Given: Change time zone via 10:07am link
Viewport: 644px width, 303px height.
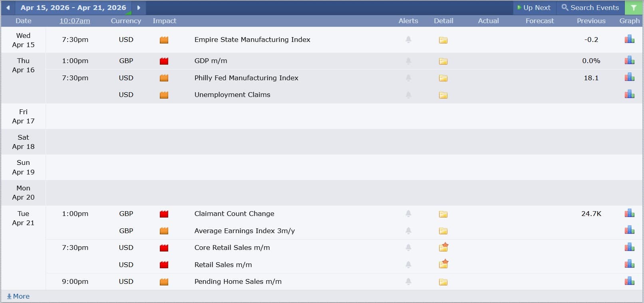Looking at the screenshot, I should tap(75, 21).
